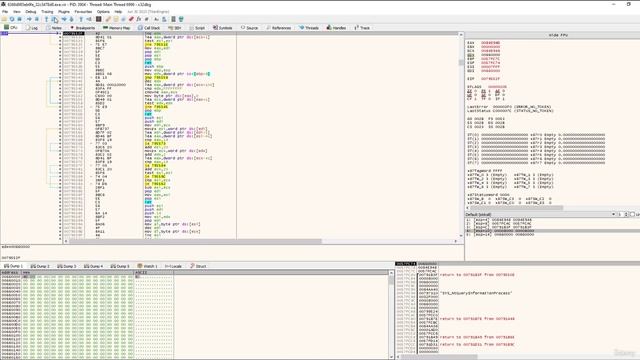This screenshot has height=360, width=640.
Task: Select the EIP register value
Action: point(490,79)
